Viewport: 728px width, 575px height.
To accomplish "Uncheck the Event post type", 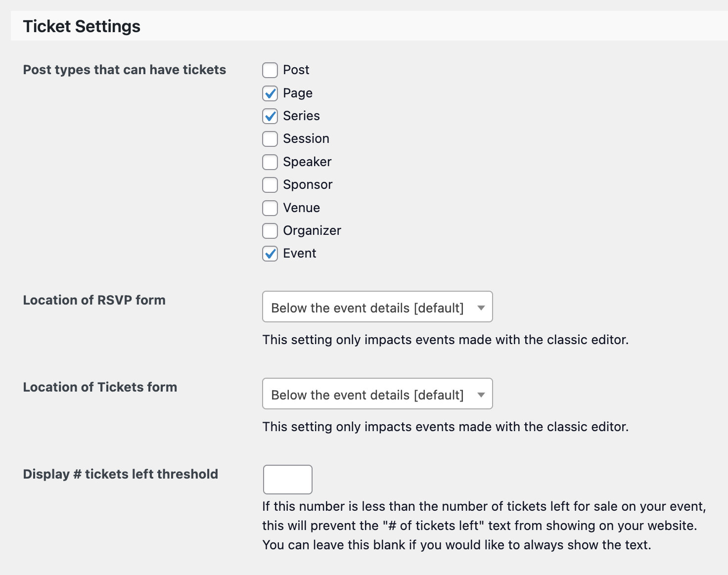I will point(270,254).
